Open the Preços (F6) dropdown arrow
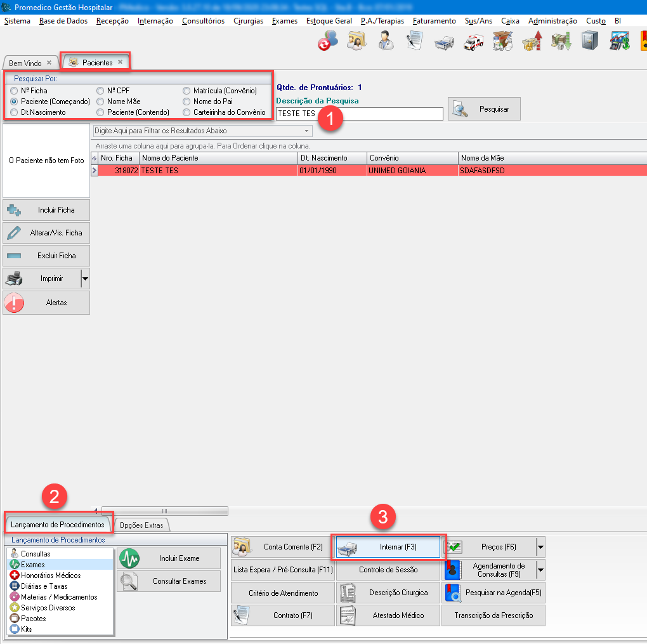This screenshot has width=647, height=644. (x=540, y=547)
